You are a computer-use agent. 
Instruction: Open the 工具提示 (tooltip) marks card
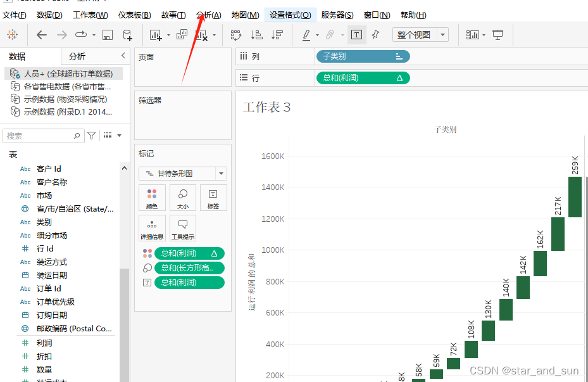[183, 228]
